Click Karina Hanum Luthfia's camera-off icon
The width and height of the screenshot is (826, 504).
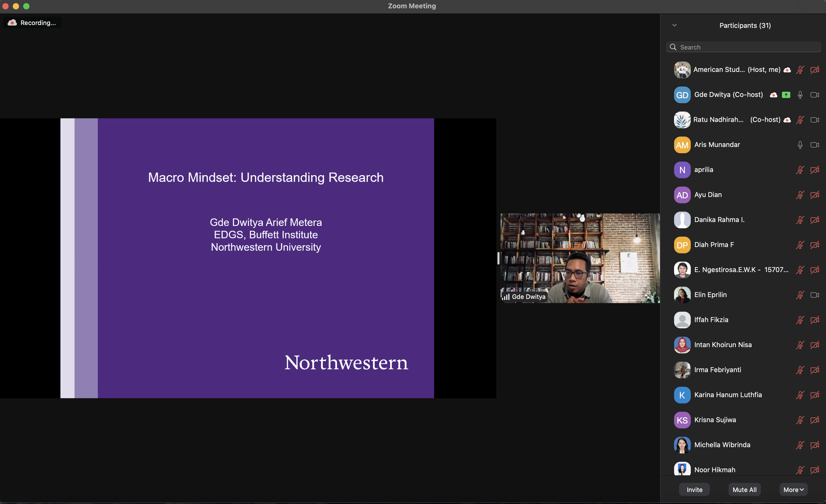(x=815, y=395)
